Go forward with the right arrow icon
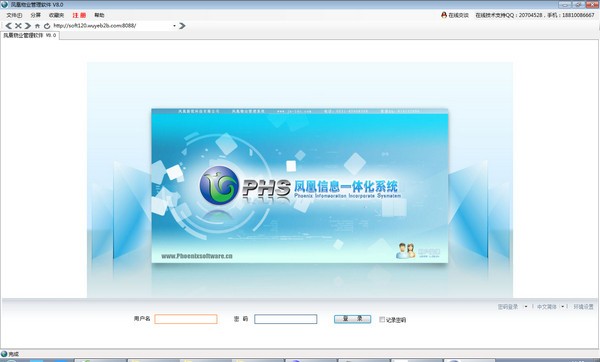 click(x=28, y=26)
